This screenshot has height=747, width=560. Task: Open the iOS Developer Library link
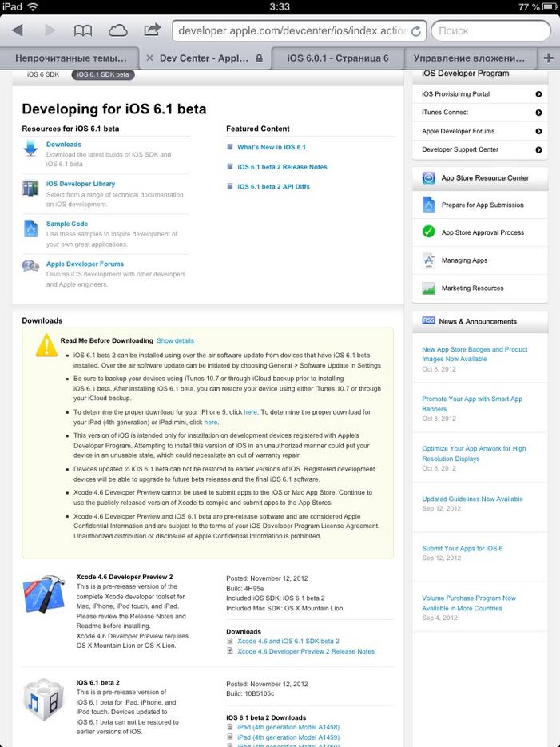[81, 184]
